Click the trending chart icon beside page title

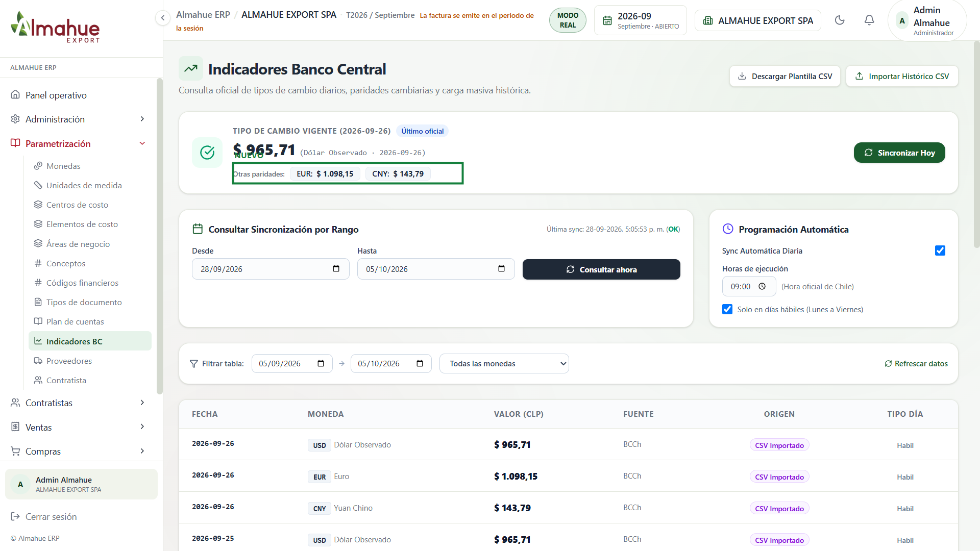point(191,68)
